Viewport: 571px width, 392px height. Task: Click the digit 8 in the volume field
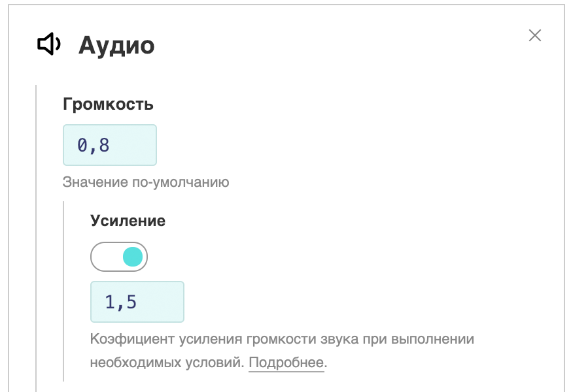103,145
